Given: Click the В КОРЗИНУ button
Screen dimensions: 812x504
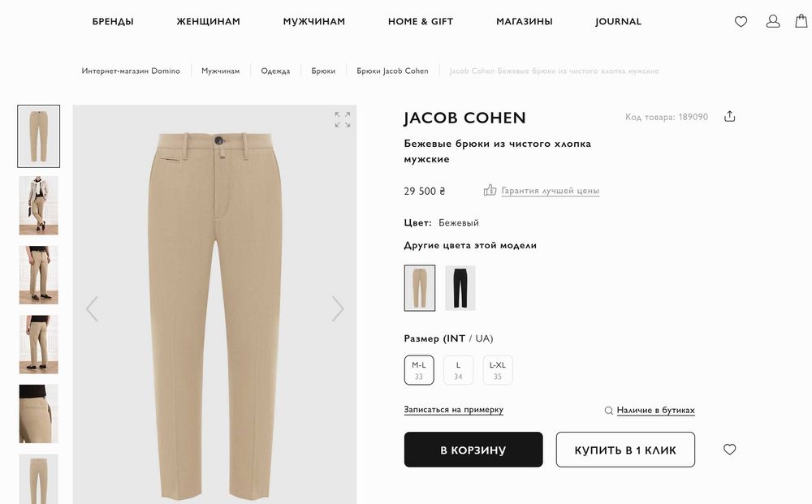Looking at the screenshot, I should [473, 450].
